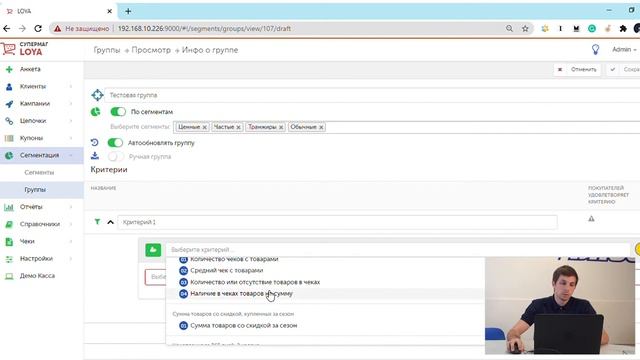Select the Группы submenu item
640x360 pixels.
(x=35, y=189)
